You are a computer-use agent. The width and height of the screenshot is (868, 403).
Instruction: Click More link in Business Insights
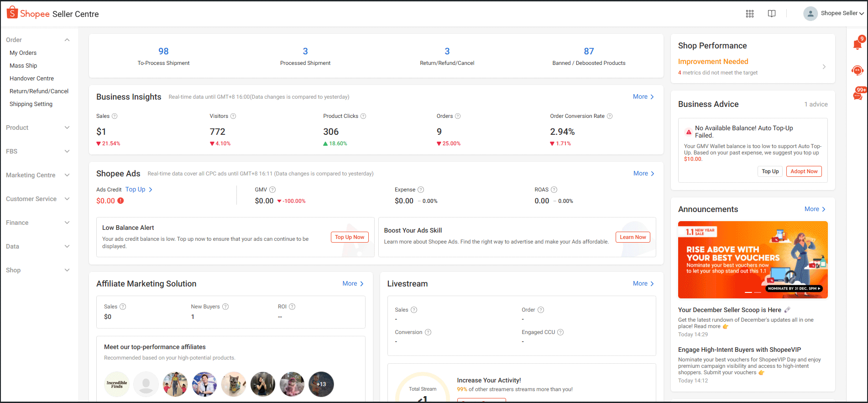[x=643, y=96]
